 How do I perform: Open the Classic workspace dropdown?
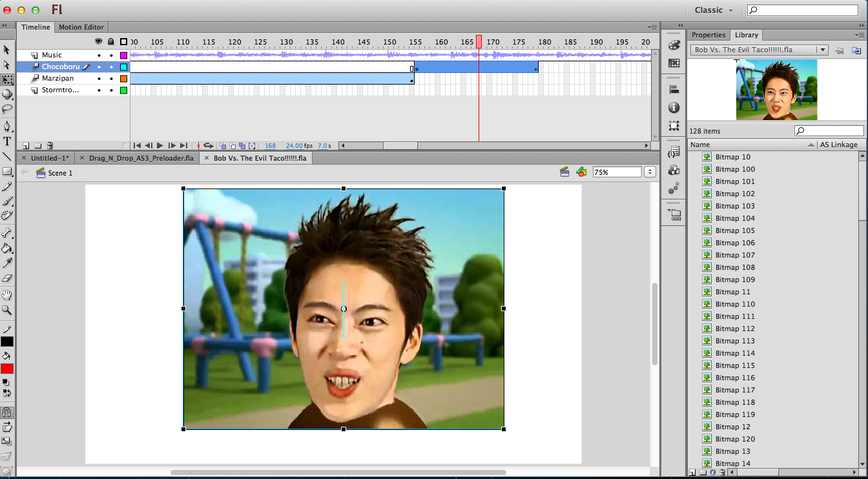click(x=714, y=10)
